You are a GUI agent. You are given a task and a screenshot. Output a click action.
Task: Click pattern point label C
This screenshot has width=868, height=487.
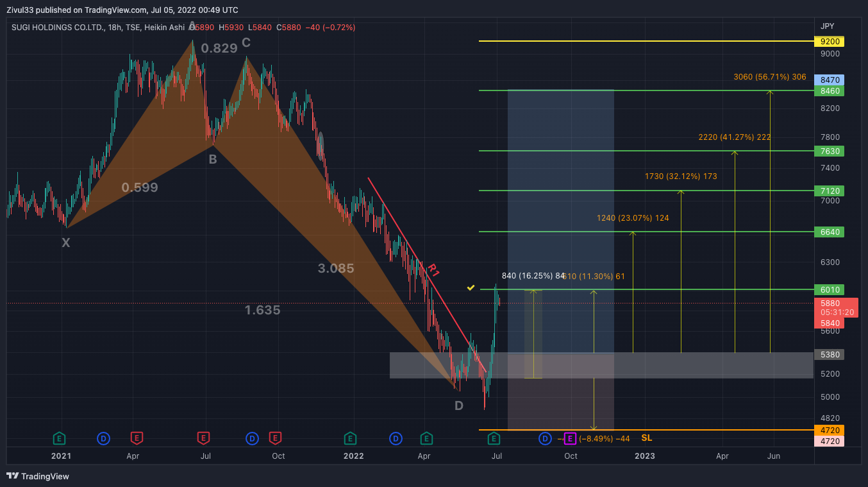point(246,43)
